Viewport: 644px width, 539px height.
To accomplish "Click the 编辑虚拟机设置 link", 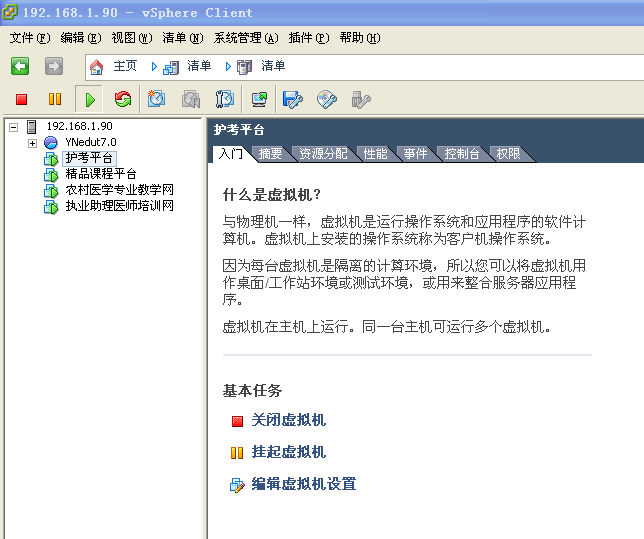I will [x=304, y=484].
